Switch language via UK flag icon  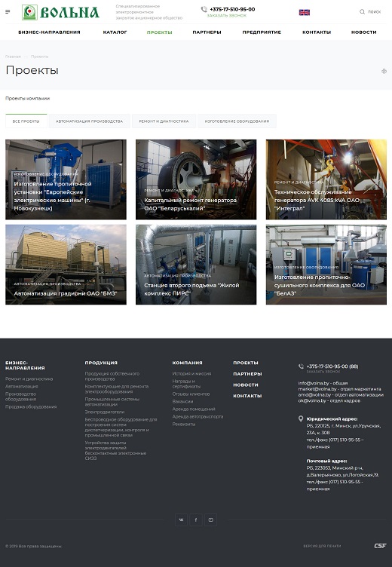[x=305, y=12]
